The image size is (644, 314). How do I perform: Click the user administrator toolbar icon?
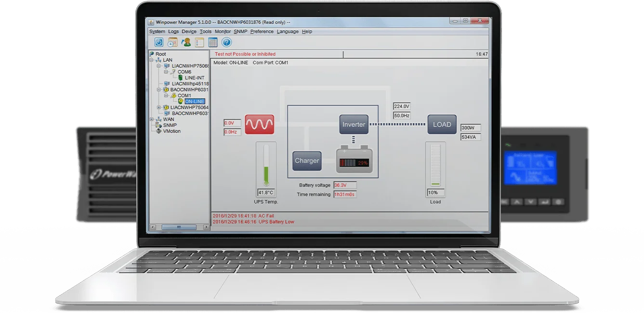coord(186,42)
